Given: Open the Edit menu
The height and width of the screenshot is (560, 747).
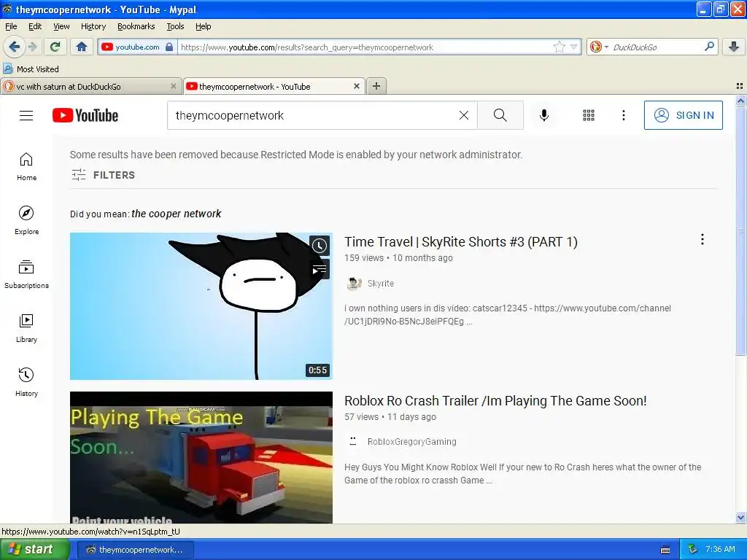Looking at the screenshot, I should 35,26.
